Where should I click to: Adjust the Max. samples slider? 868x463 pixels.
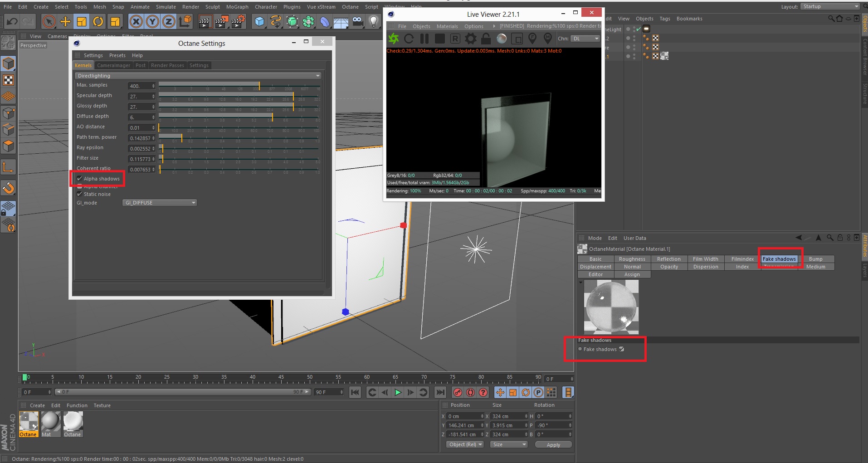tap(239, 86)
